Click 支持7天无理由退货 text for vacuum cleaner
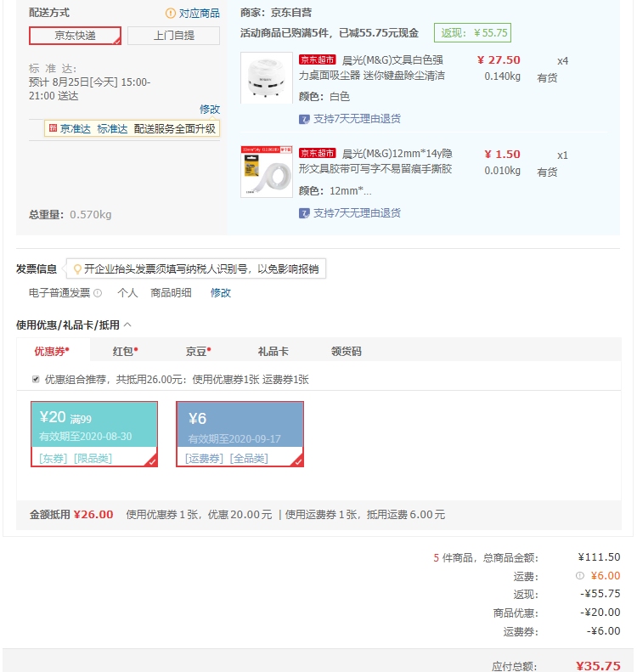 (x=358, y=119)
